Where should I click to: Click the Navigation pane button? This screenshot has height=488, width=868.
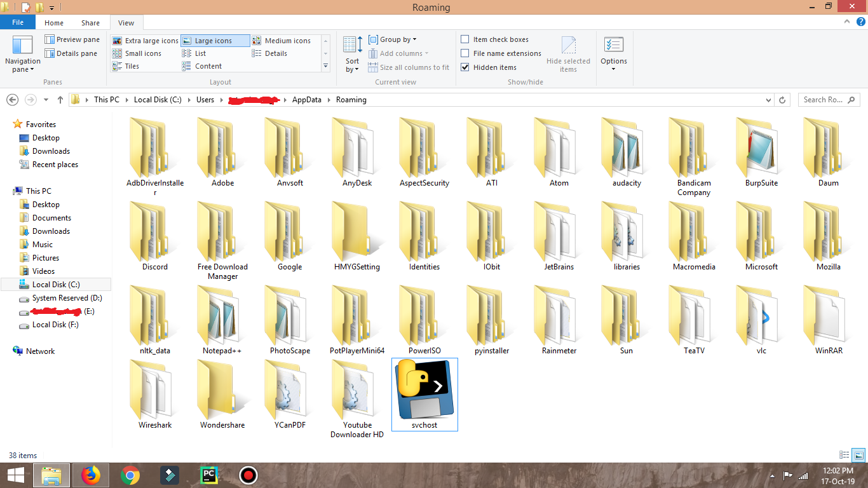22,55
